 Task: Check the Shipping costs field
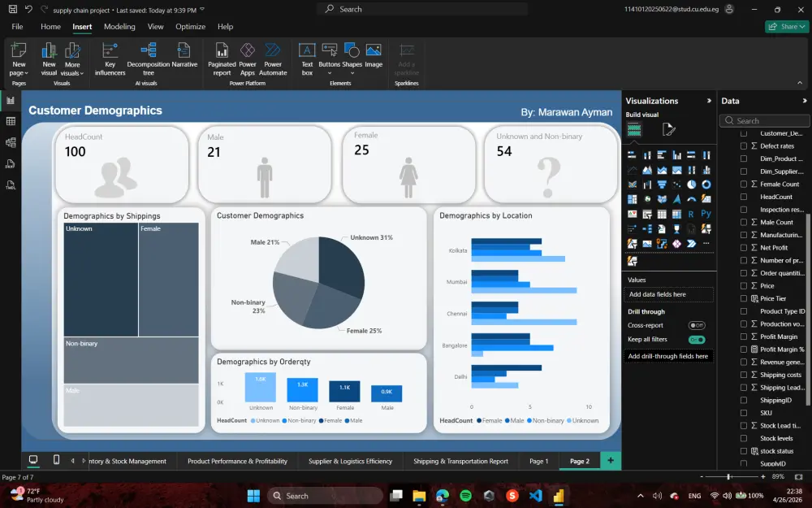point(744,375)
